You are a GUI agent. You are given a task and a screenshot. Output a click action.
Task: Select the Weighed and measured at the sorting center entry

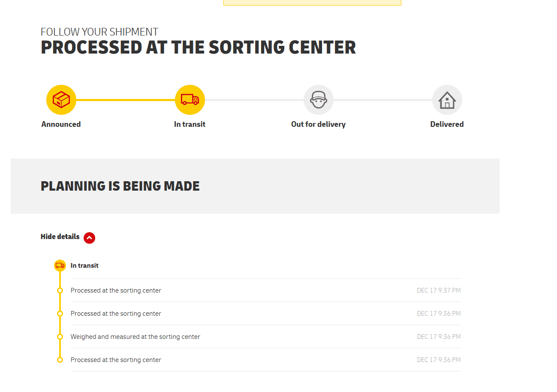(266, 337)
